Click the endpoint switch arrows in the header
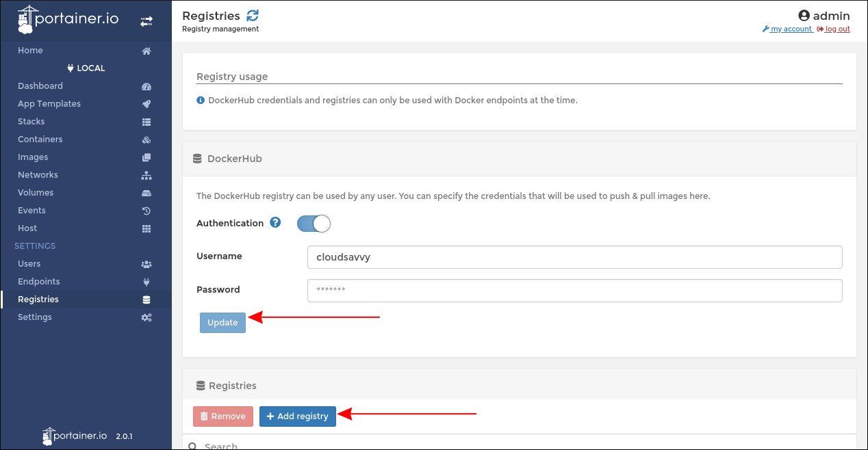Screen dimensions: 868x450 coord(146,21)
